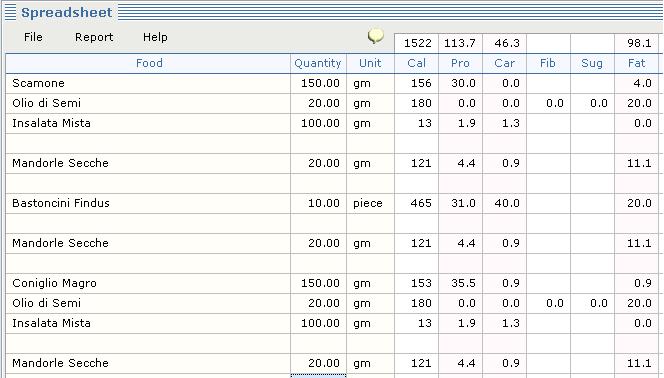Click the piece unit cell
664x378 pixels.
(370, 203)
